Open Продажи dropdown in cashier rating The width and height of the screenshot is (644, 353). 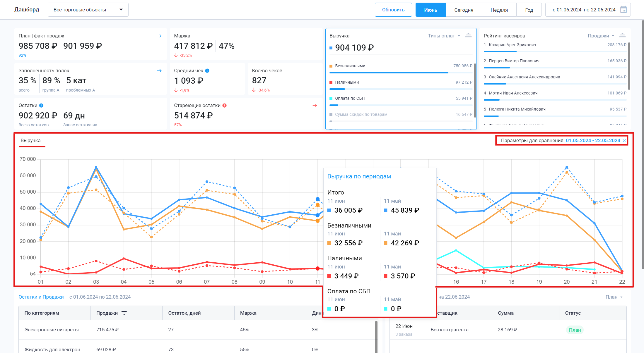[x=601, y=36]
